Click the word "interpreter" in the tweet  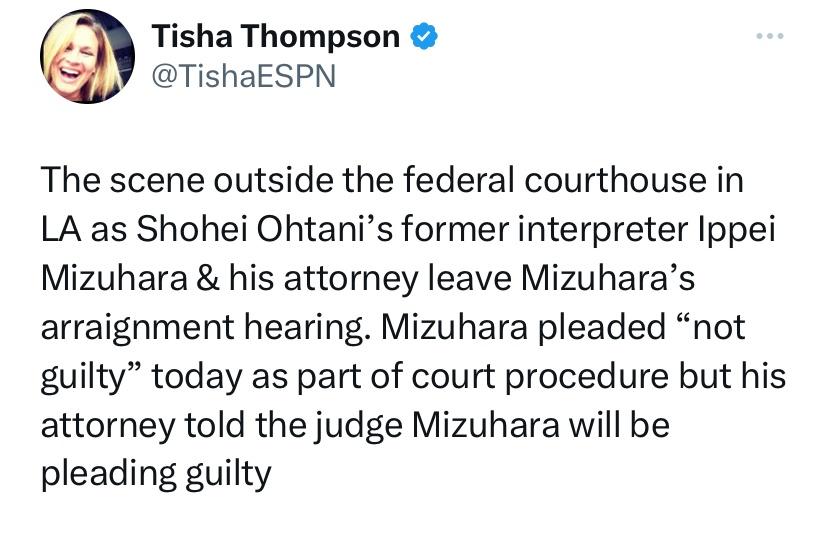point(603,231)
